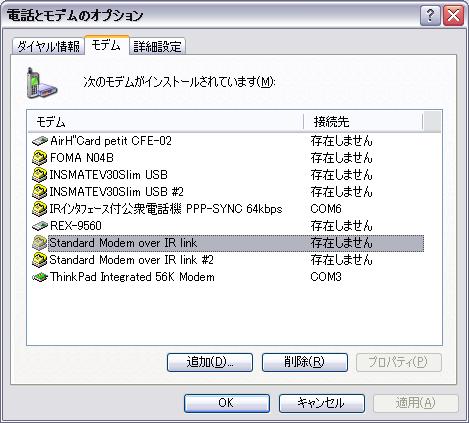
Task: Click the INSMATEV30Slim USB #2 modem icon
Action: pos(40,192)
